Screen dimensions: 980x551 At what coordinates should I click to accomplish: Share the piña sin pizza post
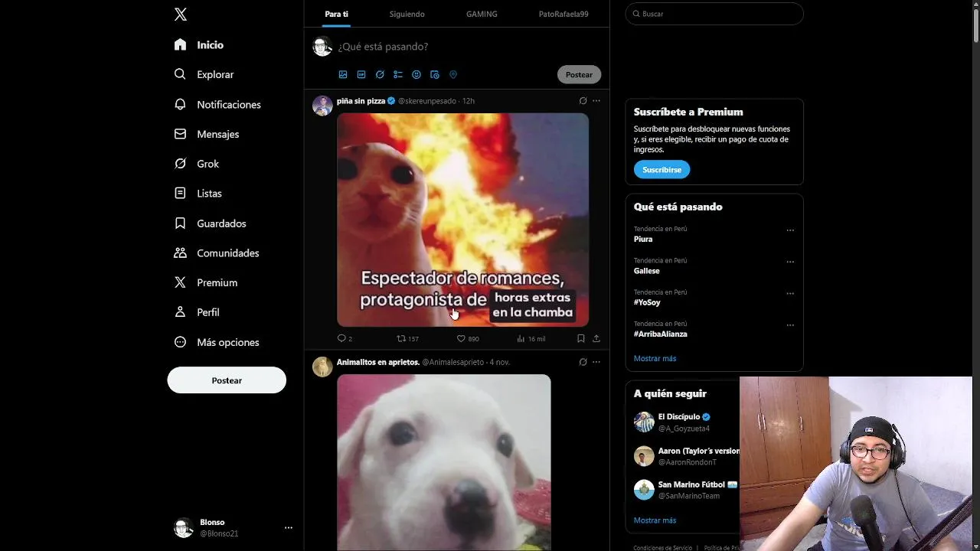coord(596,338)
